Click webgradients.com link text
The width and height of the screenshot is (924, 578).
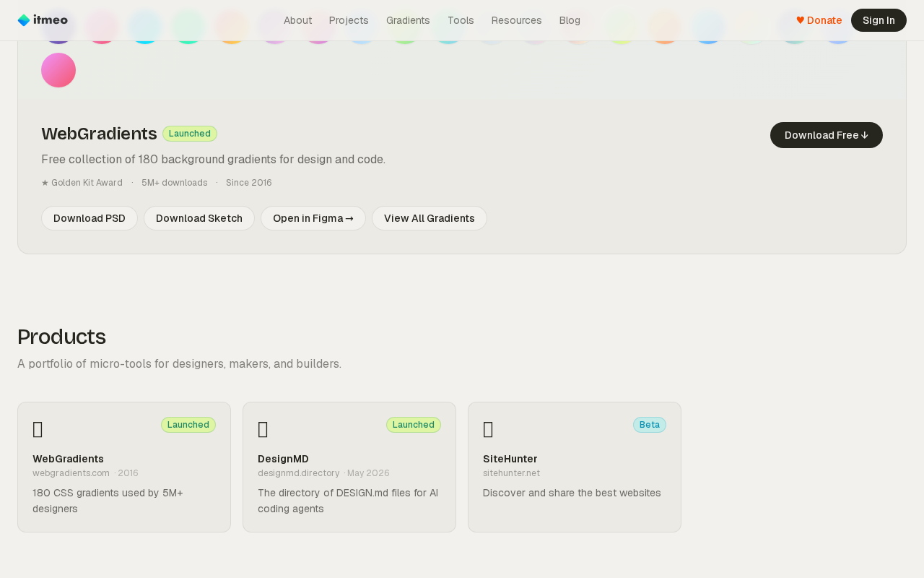click(x=71, y=473)
